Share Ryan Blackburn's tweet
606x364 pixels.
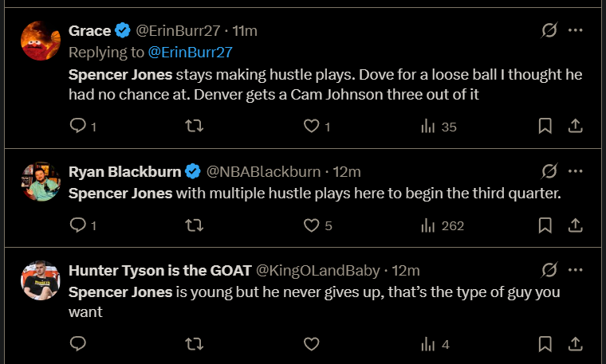pos(574,225)
